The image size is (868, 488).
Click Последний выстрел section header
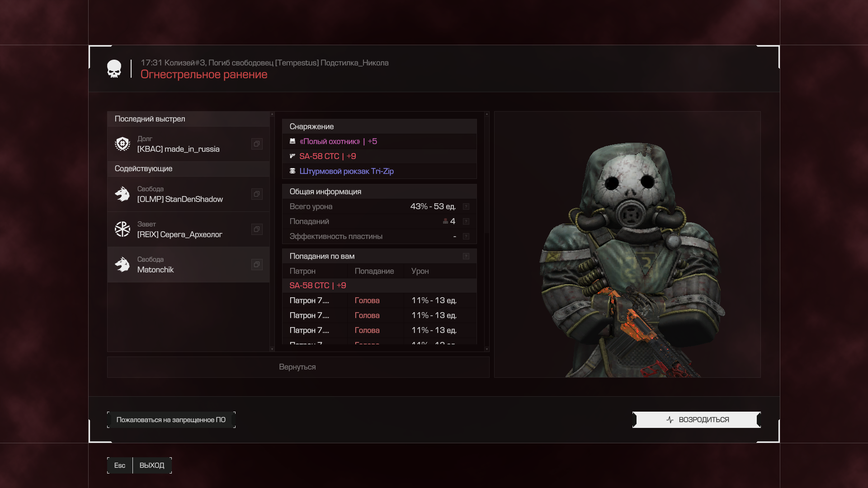(189, 119)
